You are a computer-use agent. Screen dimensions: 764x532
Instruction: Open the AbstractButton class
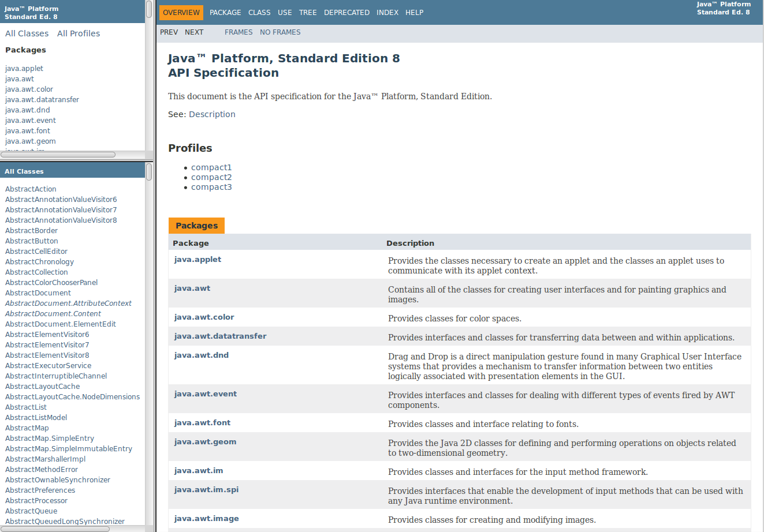tap(32, 241)
